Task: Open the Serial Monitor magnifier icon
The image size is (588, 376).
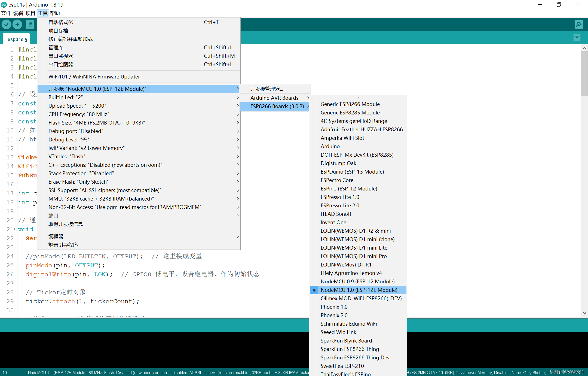Action: [578, 25]
